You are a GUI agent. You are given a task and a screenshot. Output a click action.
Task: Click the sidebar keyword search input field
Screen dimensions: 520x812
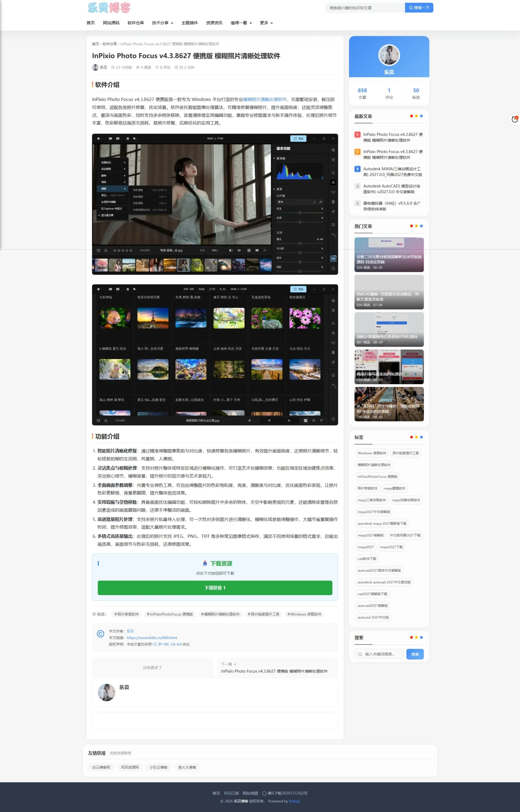[x=379, y=654]
